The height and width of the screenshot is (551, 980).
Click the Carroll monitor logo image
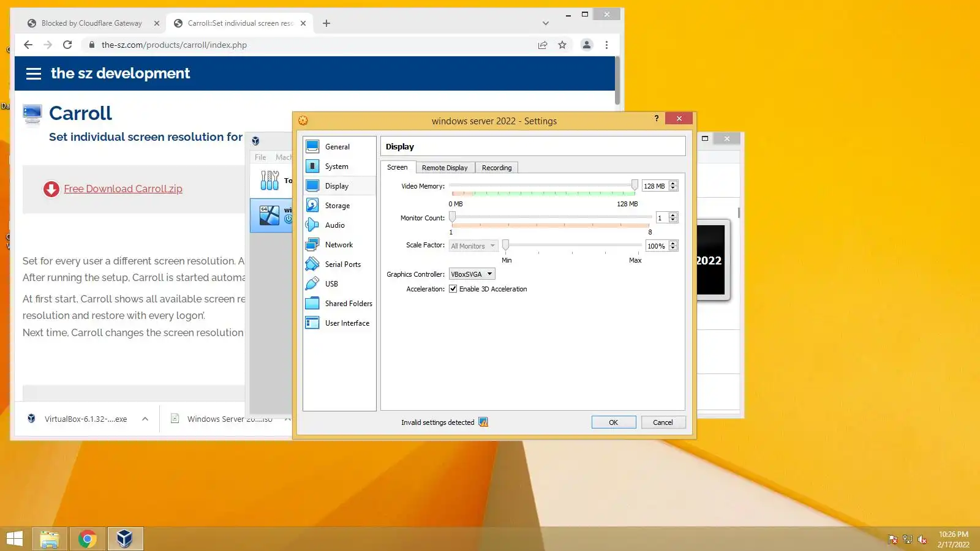point(32,114)
